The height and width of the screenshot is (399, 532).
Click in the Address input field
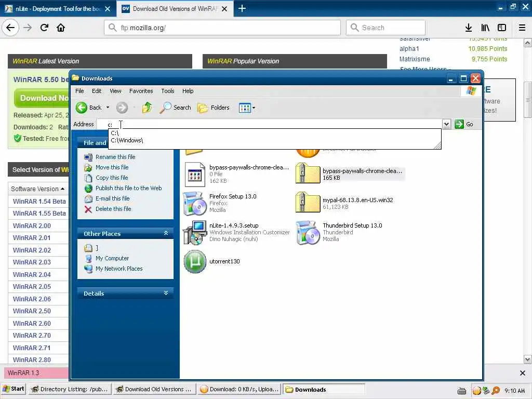(x=270, y=124)
